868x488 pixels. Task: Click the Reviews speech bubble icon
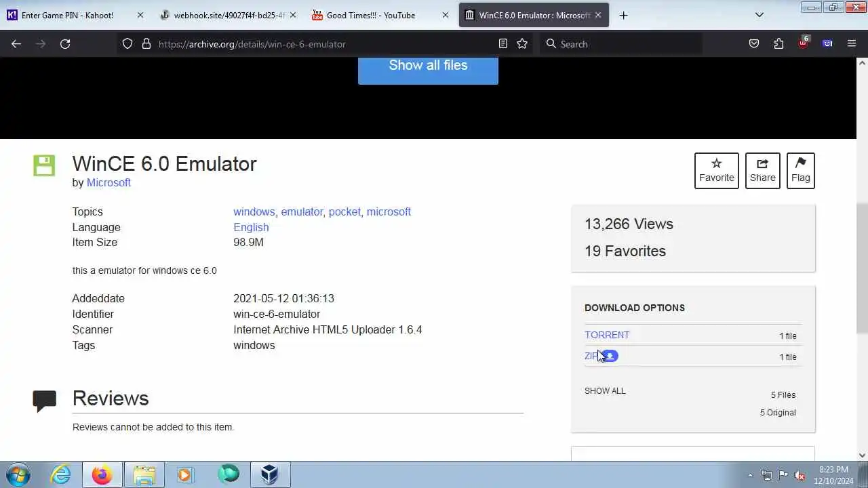[44, 401]
